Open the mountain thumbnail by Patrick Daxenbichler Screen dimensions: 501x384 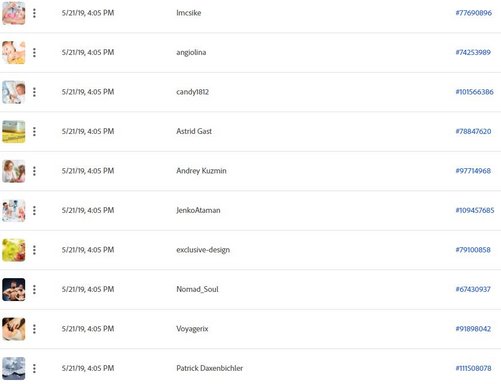point(14,369)
